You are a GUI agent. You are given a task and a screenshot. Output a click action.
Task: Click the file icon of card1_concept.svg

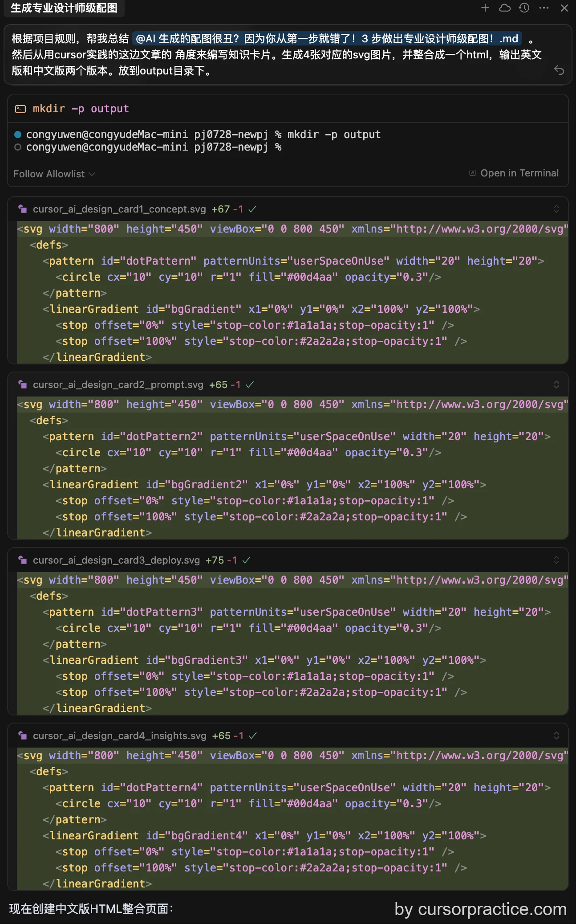(22, 209)
